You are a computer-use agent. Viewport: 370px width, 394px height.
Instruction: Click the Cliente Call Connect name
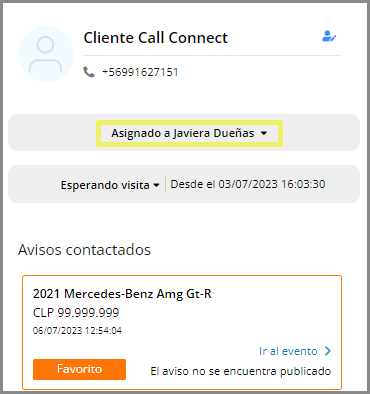(x=156, y=38)
